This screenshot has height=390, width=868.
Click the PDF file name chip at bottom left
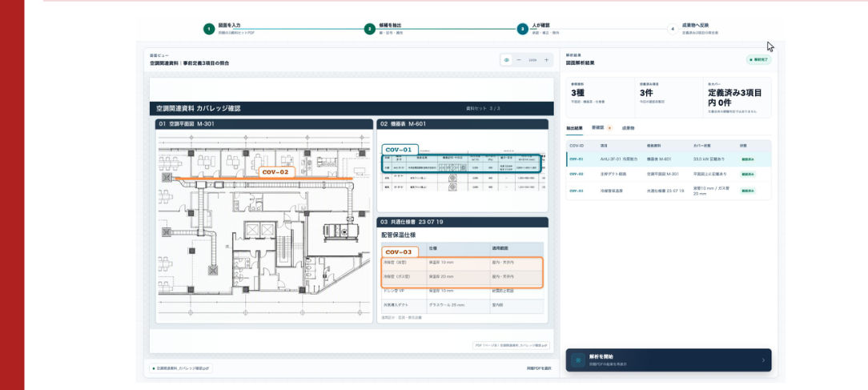tap(181, 368)
